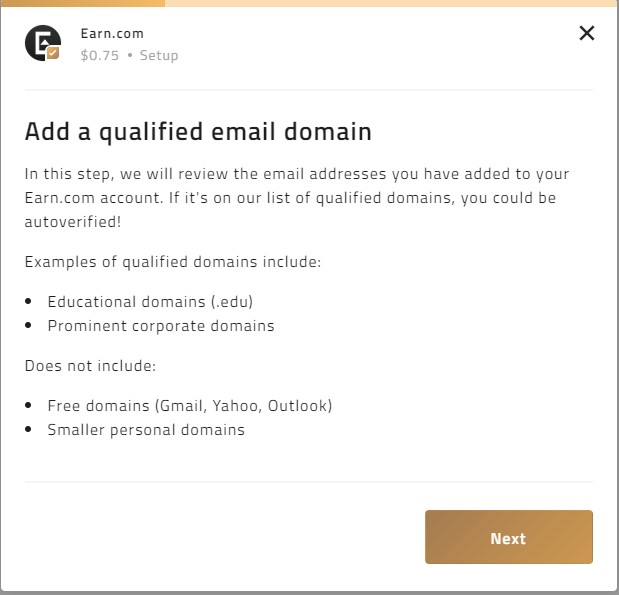Screen dimensions: 619x595
Task: Click the bullet beside Smaller personal domains
Action: [x=29, y=431]
